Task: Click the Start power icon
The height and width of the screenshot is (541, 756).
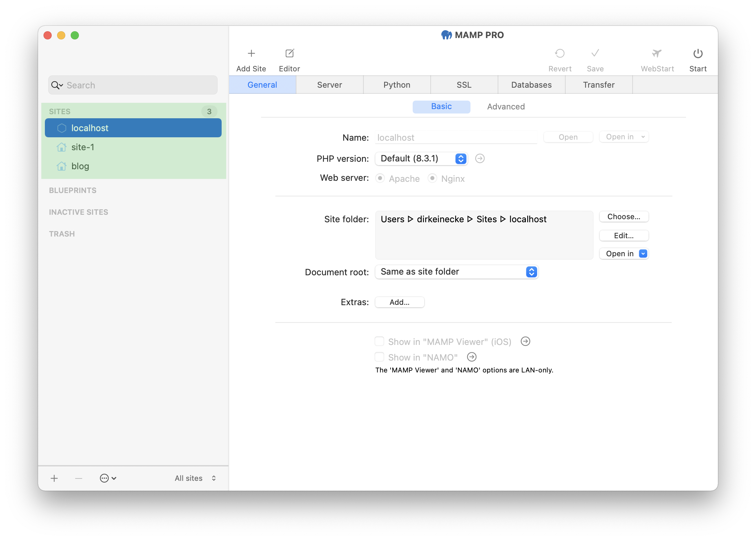Action: pyautogui.click(x=698, y=53)
